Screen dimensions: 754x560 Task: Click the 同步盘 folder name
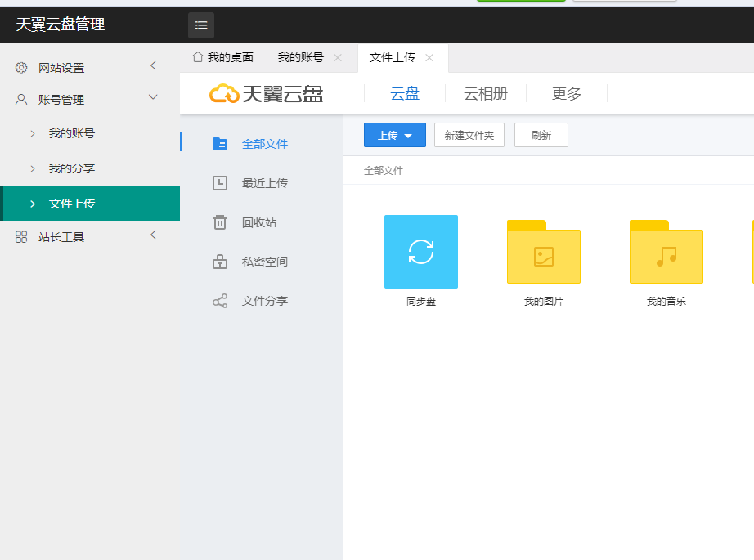pos(421,302)
